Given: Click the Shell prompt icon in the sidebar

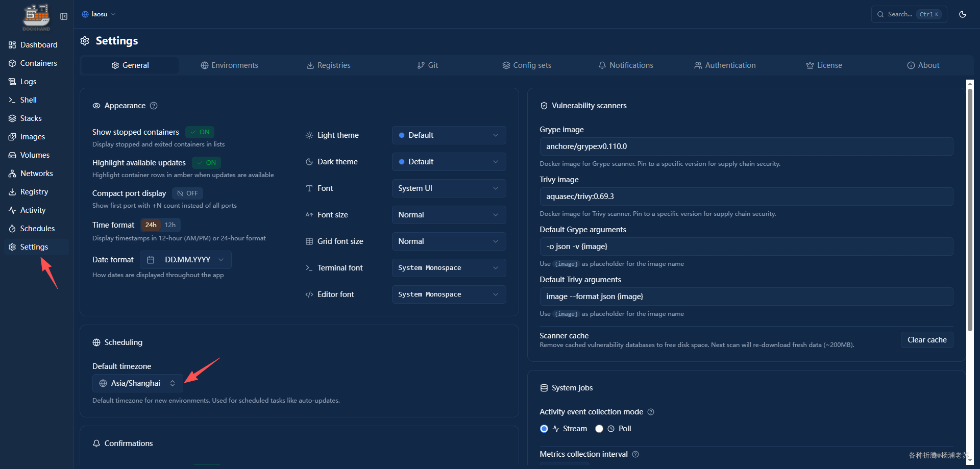Looking at the screenshot, I should point(12,100).
